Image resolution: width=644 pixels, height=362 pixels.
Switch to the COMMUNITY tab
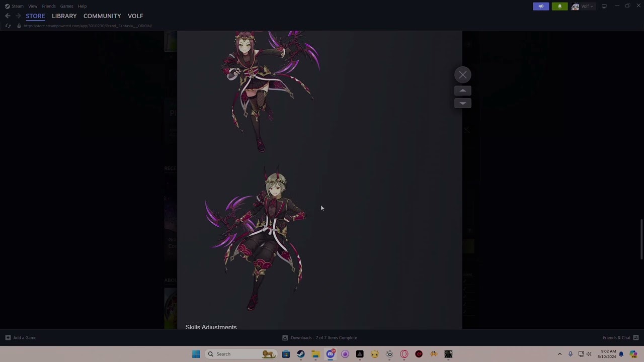point(102,16)
